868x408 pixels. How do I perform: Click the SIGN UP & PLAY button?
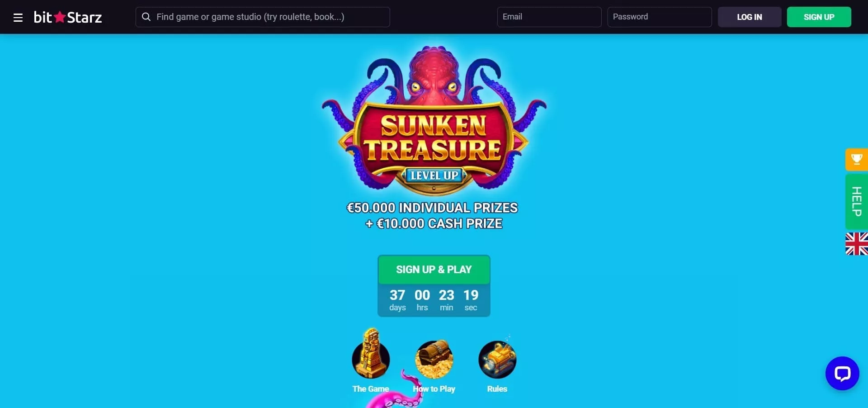[x=434, y=270]
